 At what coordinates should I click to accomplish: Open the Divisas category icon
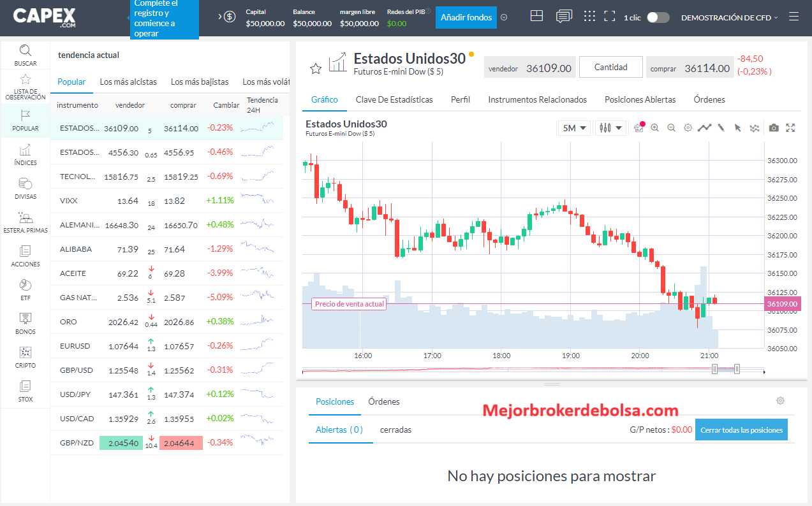point(25,184)
